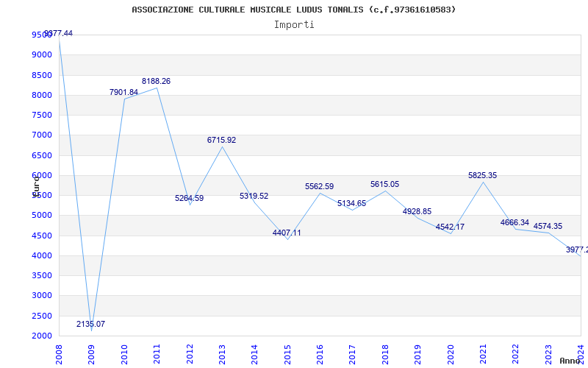Click y-axis value 7500
The image size is (588, 368).
click(42, 115)
